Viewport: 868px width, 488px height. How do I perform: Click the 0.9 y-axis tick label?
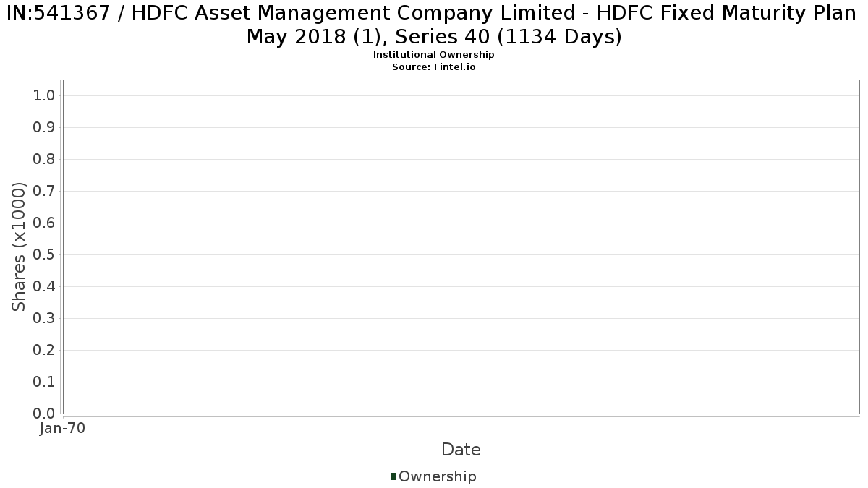point(45,127)
